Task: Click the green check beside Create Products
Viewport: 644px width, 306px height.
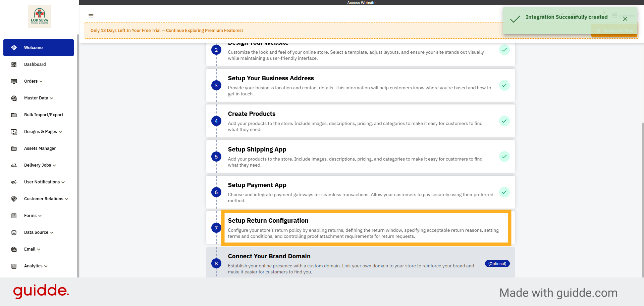Action: coord(504,121)
